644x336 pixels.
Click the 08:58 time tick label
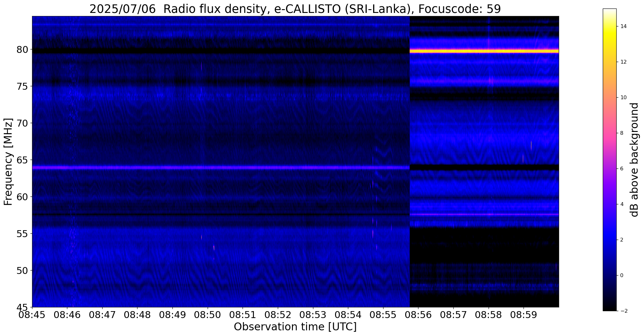pos(488,315)
